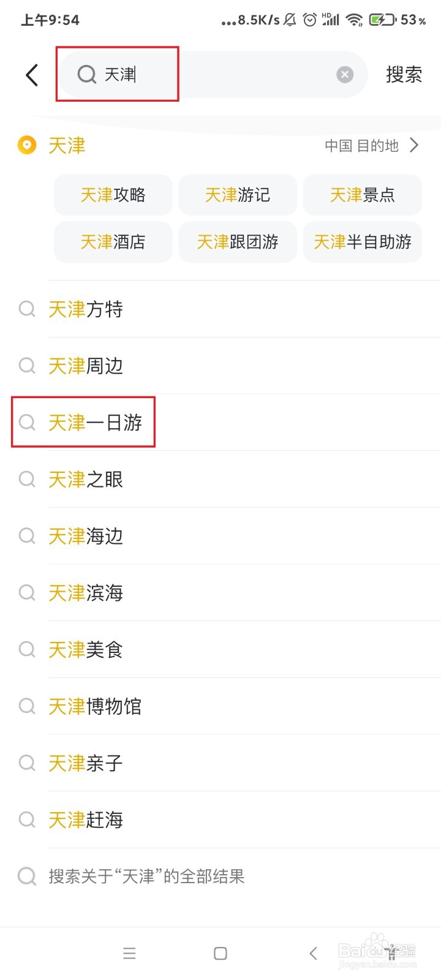Select the 天津半自助游 chip
The width and height of the screenshot is (441, 980).
pos(362,242)
